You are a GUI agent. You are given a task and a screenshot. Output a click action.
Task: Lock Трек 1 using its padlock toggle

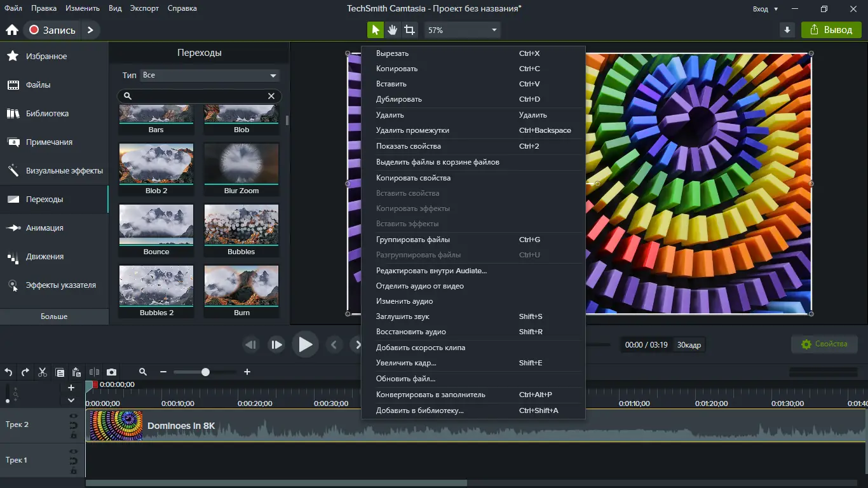73,470
